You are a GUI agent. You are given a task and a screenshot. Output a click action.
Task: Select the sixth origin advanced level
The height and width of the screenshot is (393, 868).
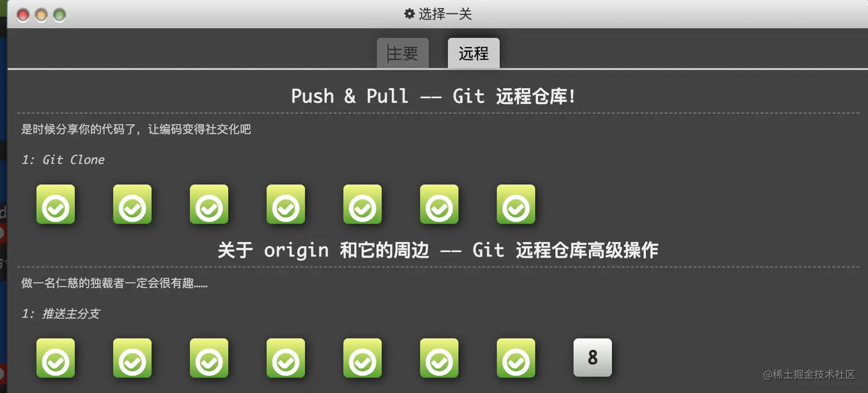click(x=439, y=358)
